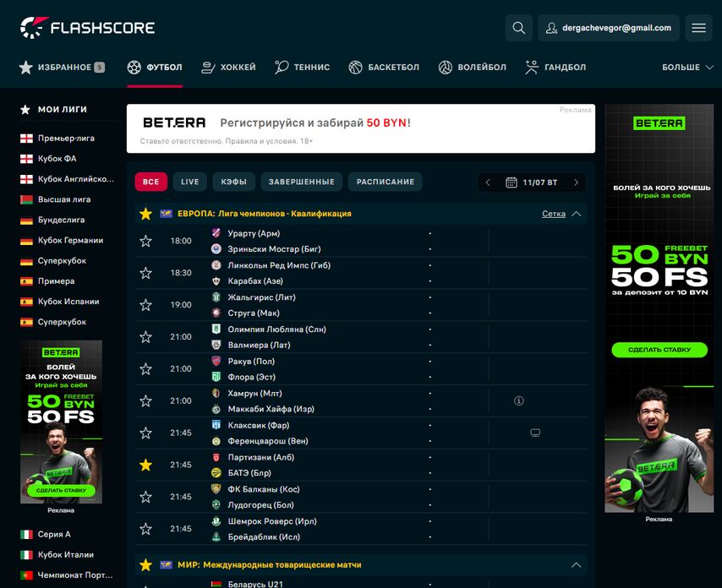Open the Избранное favorites tab

click(63, 68)
